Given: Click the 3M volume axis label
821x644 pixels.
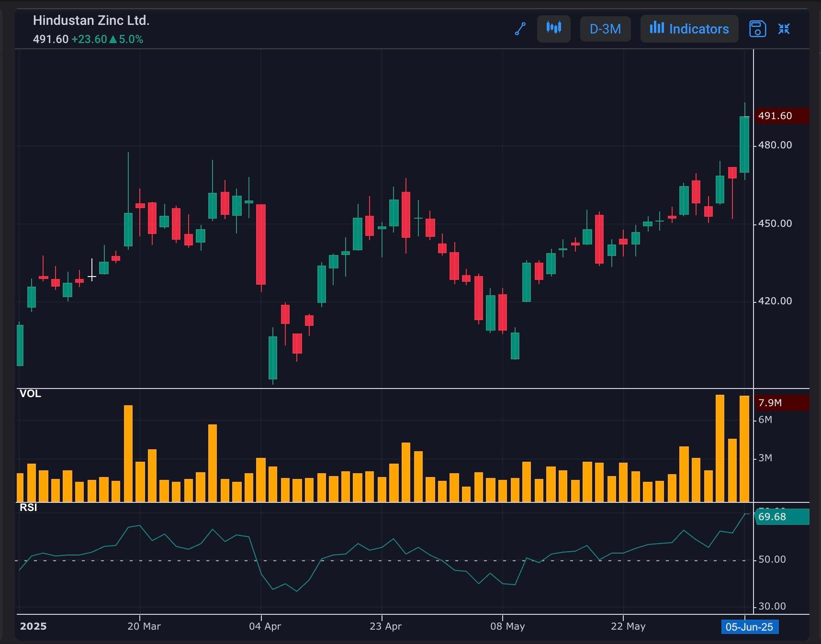Looking at the screenshot, I should click(x=765, y=458).
